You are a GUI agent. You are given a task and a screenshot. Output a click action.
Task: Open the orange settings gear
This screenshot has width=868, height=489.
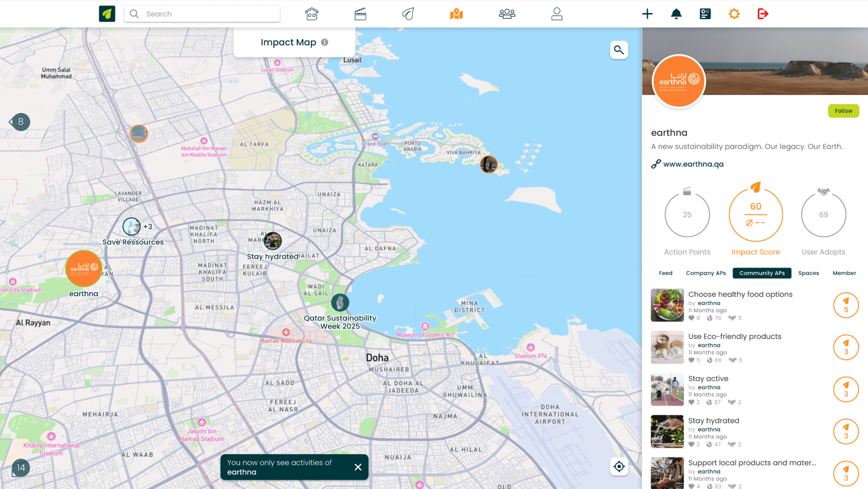[x=734, y=14]
